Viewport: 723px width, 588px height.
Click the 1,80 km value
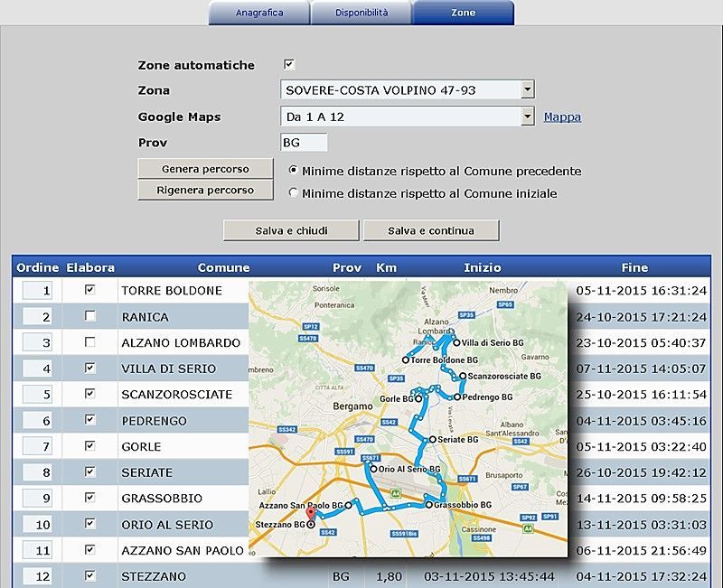click(x=389, y=576)
